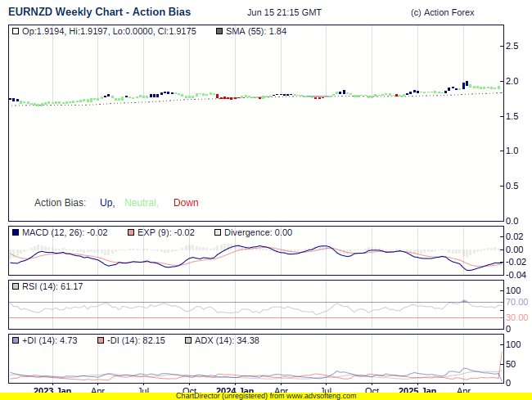532x400 pixels.
Task: Click the EXP (9) legend swatch
Action: [x=131, y=233]
